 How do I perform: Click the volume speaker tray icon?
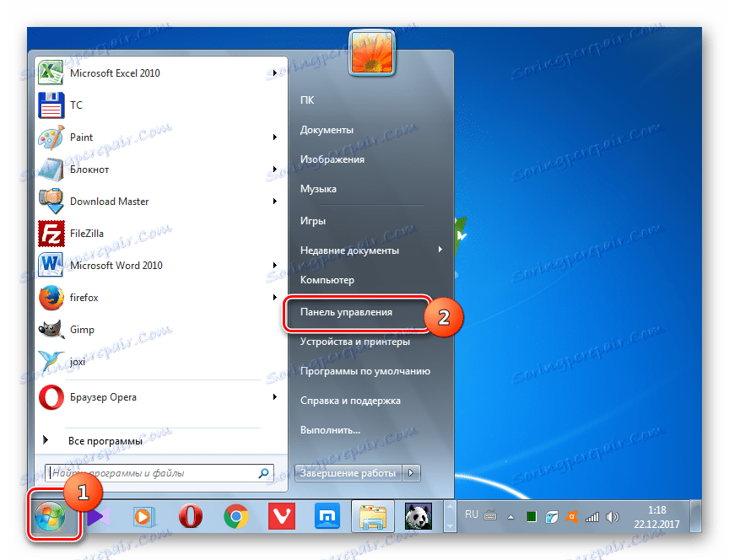coord(613,517)
